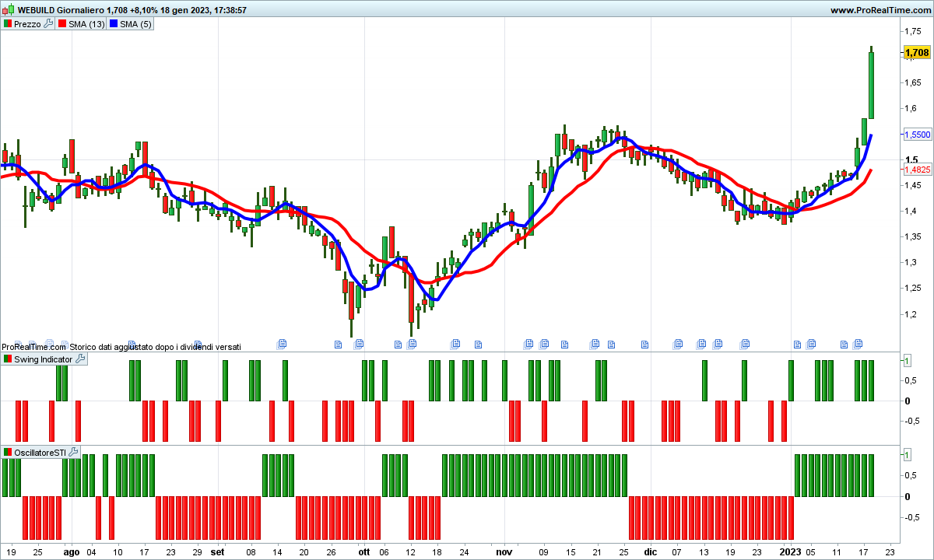
Task: Select the Prezzo label
Action: coord(27,24)
